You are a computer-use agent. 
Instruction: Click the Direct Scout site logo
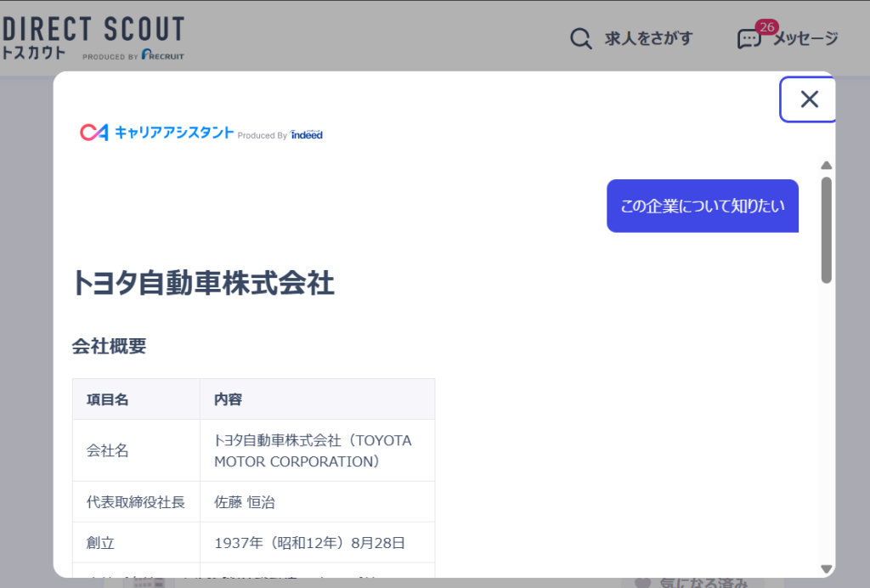coord(92,31)
